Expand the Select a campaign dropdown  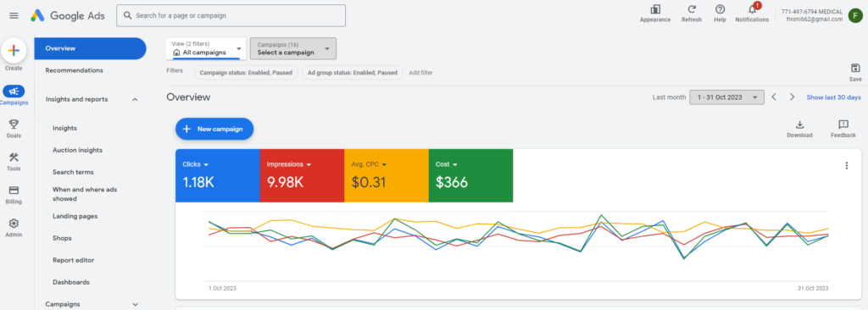click(293, 49)
